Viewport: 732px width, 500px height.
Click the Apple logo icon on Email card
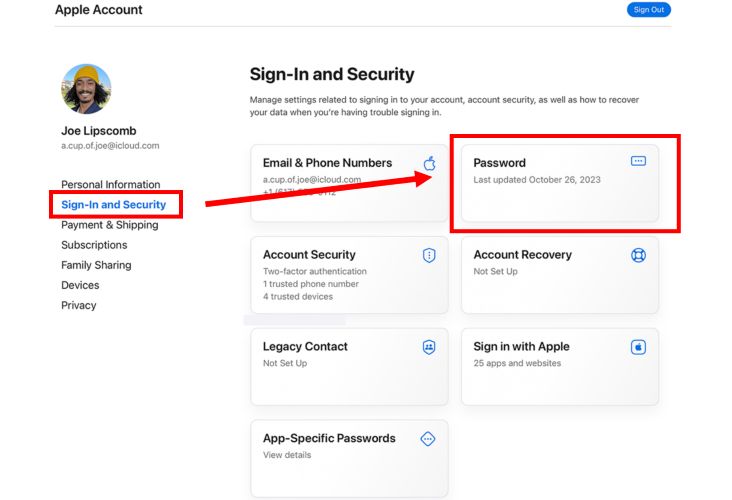[430, 163]
